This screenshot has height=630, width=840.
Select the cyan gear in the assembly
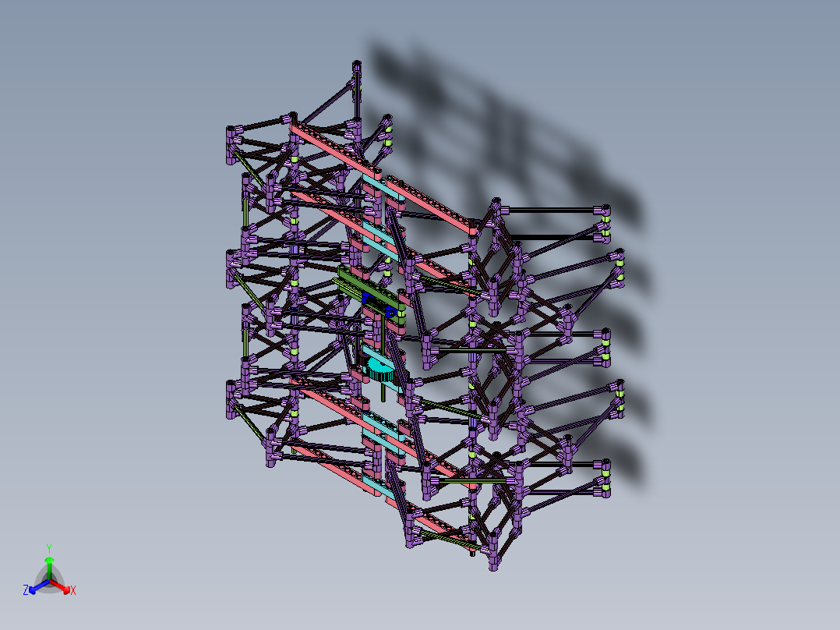pos(379,369)
